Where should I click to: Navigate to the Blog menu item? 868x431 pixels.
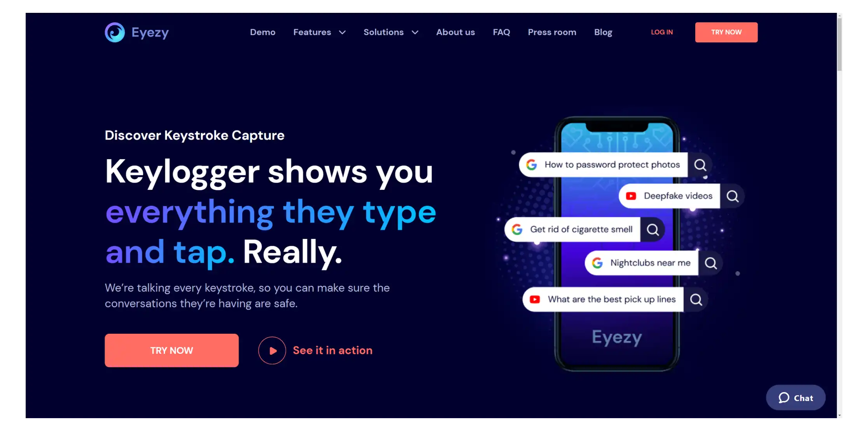point(603,32)
